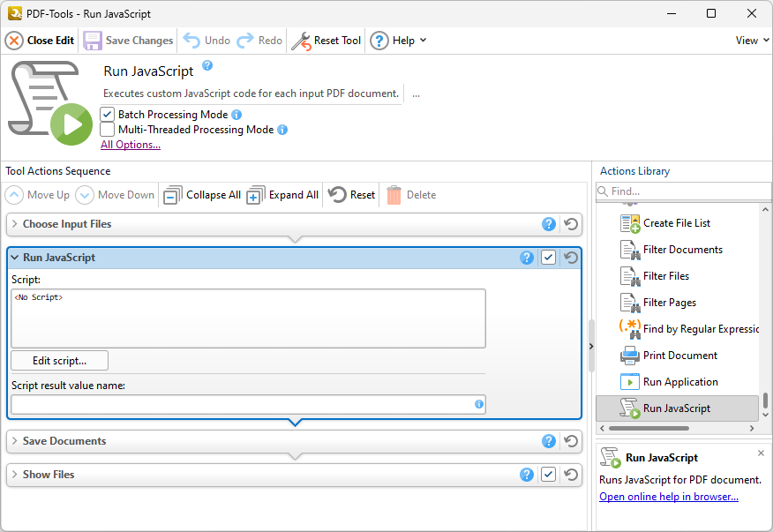Click Save Changes in the toolbar
This screenshot has height=532, width=773.
coord(128,41)
